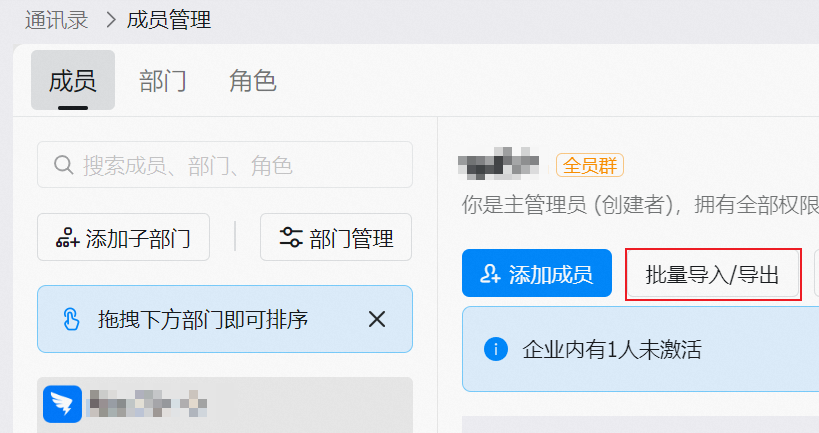This screenshot has width=819, height=433.
Task: Click the drag-to-sort hand pointer icon
Action: 71,319
